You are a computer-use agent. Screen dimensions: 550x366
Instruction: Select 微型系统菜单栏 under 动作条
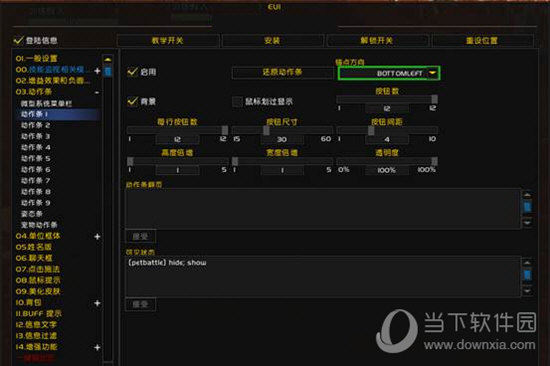[x=46, y=103]
